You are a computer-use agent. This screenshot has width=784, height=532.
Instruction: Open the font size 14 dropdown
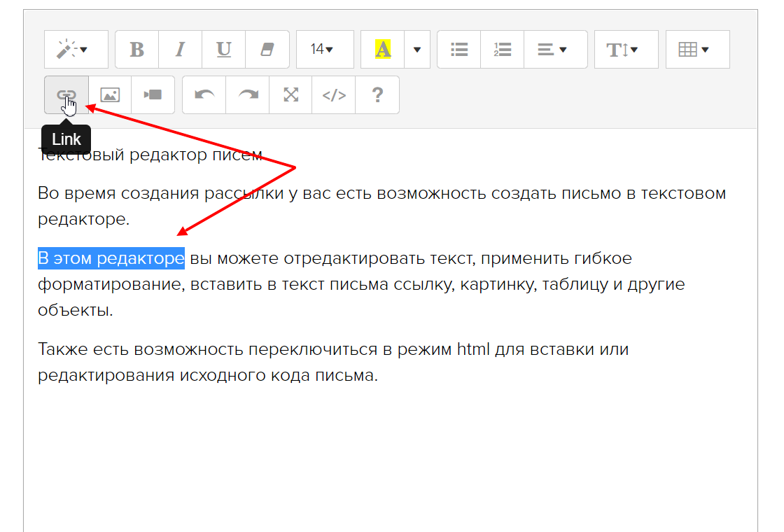point(325,50)
